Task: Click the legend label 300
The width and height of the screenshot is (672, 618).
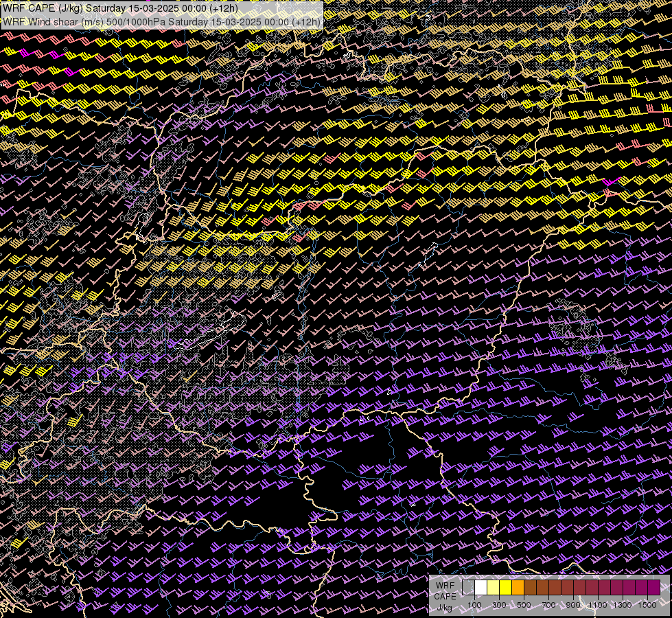Action: 499,605
